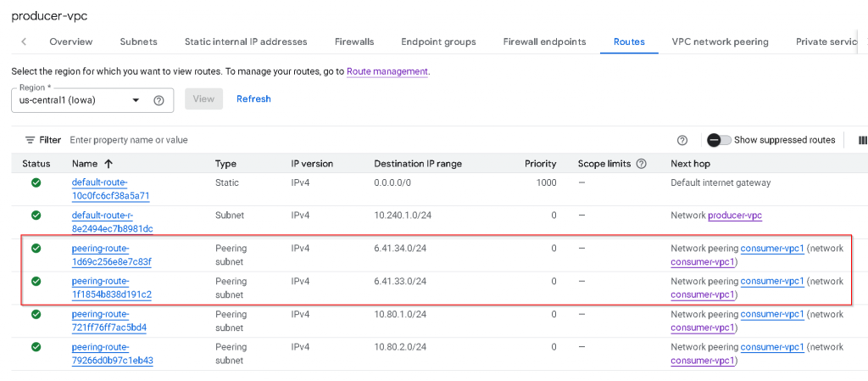Click the Destination IP range column header
Image resolution: width=868 pixels, height=381 pixels.
tap(418, 164)
